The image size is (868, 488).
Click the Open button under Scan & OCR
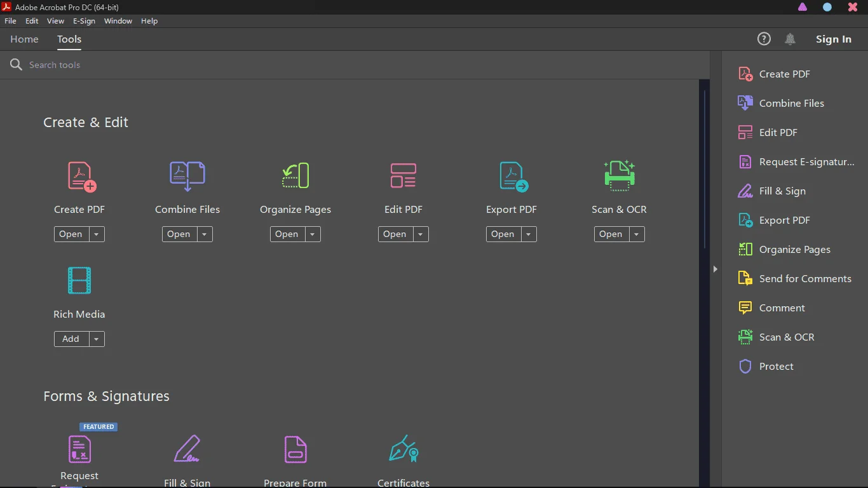point(611,234)
